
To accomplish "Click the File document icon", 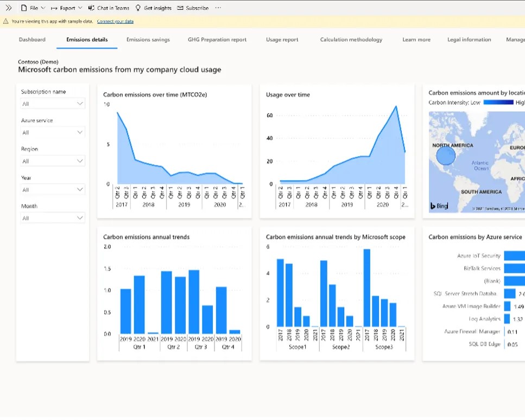I will pos(24,8).
